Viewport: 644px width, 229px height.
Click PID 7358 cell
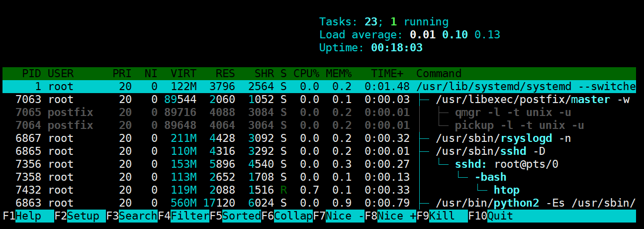point(28,177)
